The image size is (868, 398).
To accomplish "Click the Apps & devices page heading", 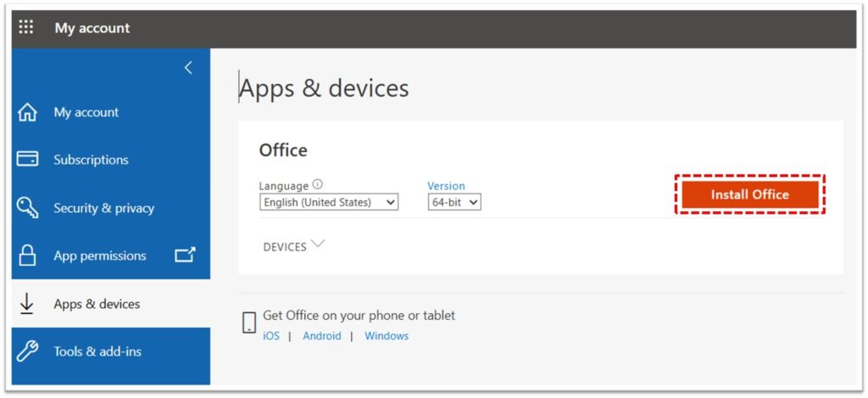I will click(325, 88).
